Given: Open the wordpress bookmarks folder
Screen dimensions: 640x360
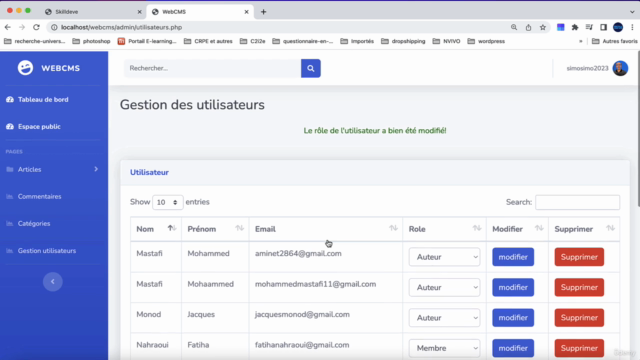Looking at the screenshot, I should 486,41.
